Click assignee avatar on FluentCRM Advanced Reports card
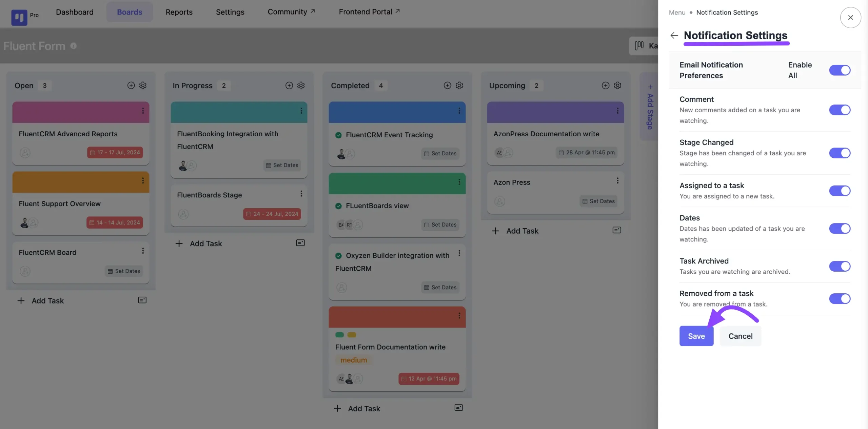The width and height of the screenshot is (868, 429). point(25,153)
